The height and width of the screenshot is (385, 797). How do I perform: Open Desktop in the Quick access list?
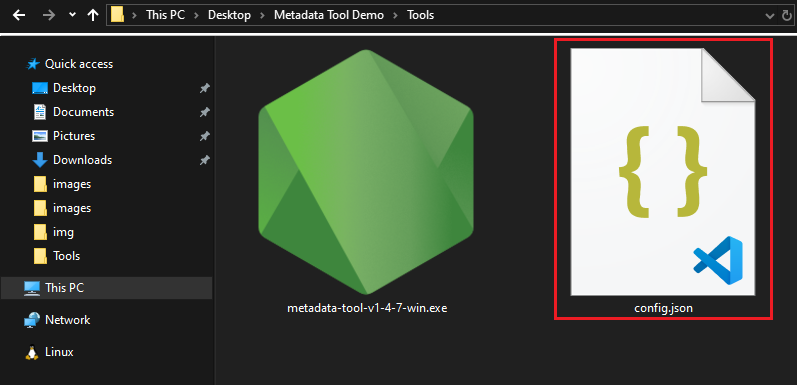pos(74,88)
